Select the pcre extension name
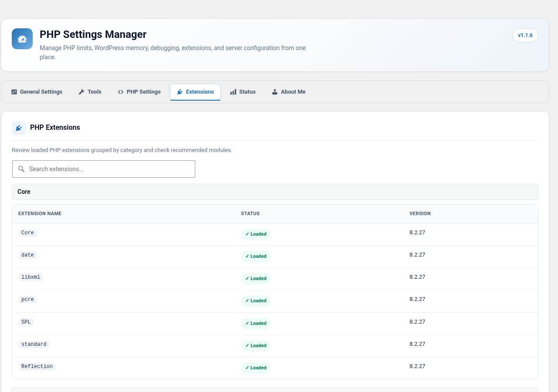Viewport: 558px width, 392px height. [x=27, y=299]
